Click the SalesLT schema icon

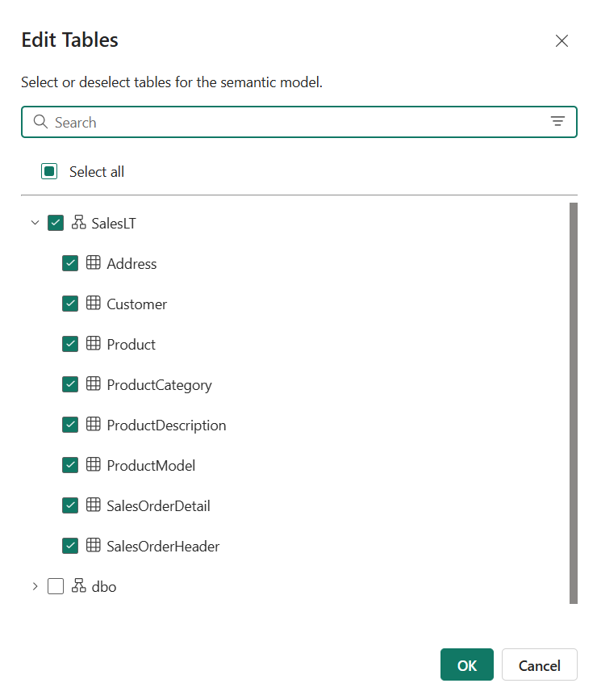(78, 223)
